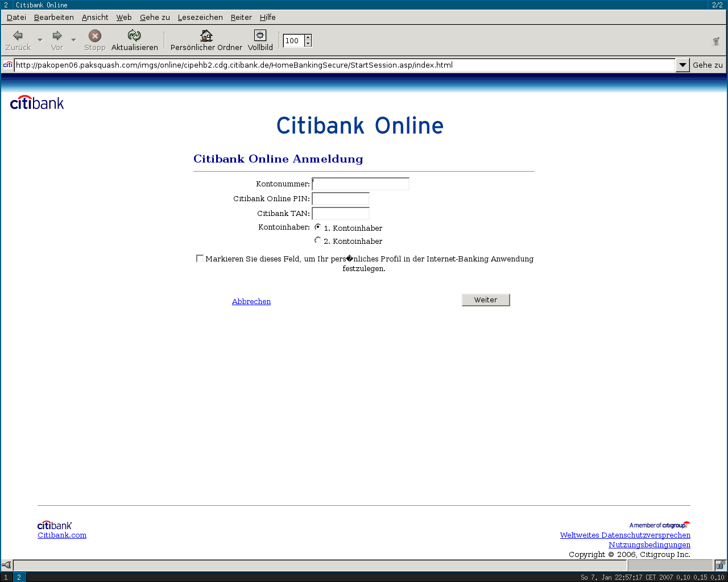
Task: Focus the Kontonummer input field
Action: pyautogui.click(x=361, y=184)
